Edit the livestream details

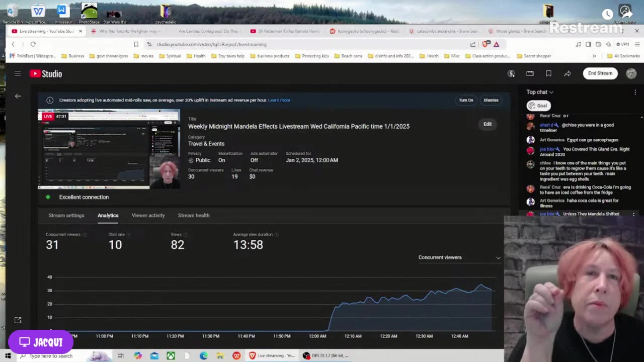click(x=488, y=124)
